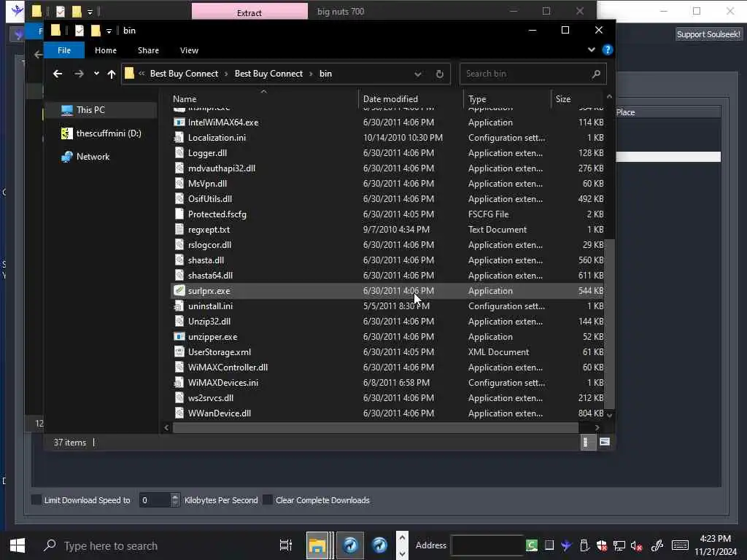The width and height of the screenshot is (747, 560).
Task: Open File Explorer on the taskbar
Action: (x=317, y=545)
